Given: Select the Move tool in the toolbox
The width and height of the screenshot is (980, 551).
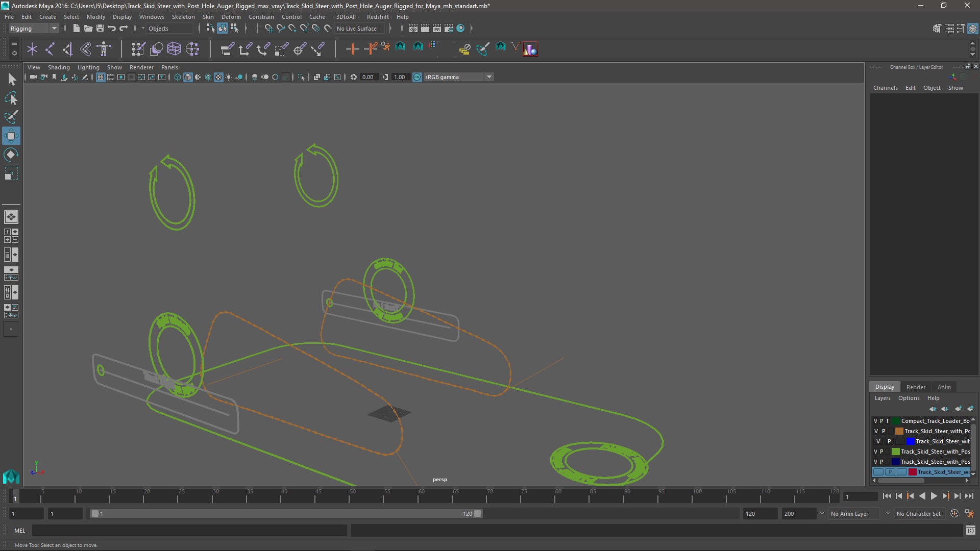Looking at the screenshot, I should tap(11, 136).
